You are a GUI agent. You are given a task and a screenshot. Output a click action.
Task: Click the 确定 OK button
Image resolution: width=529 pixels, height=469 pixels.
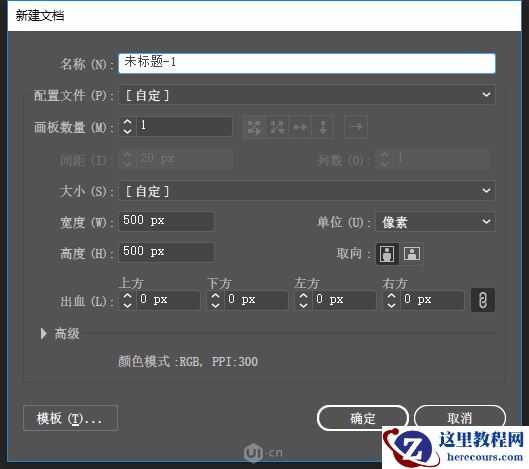(x=363, y=418)
